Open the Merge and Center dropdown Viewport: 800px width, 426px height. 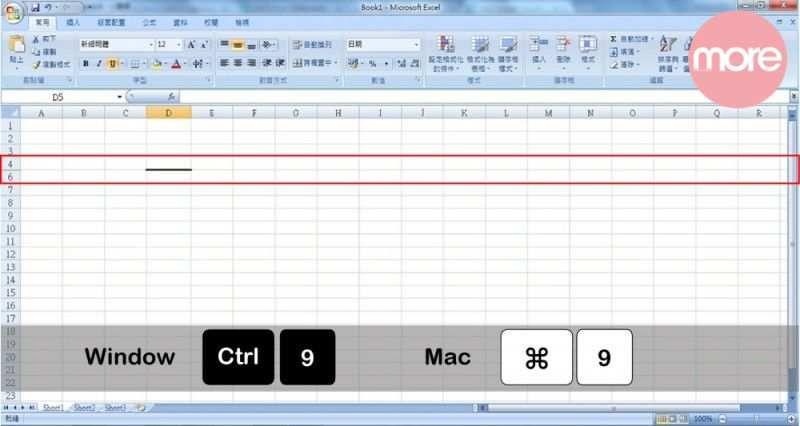click(336, 63)
